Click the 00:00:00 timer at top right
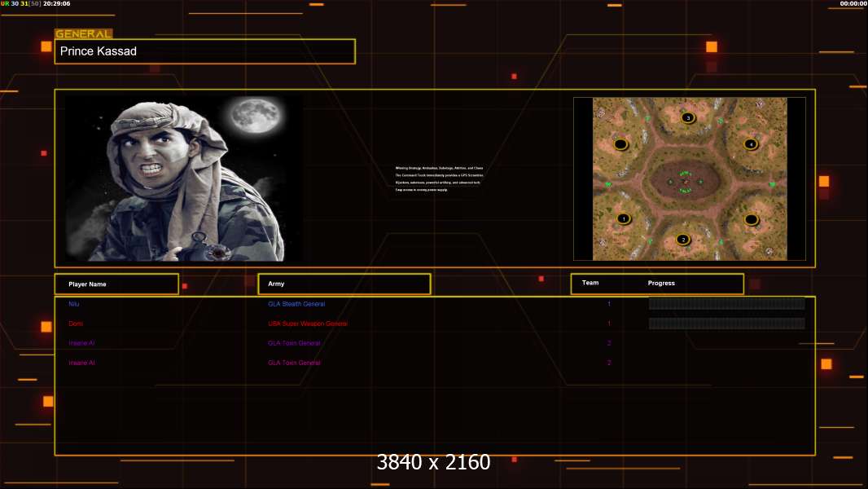Screen dimensions: 868x489 (853, 3)
